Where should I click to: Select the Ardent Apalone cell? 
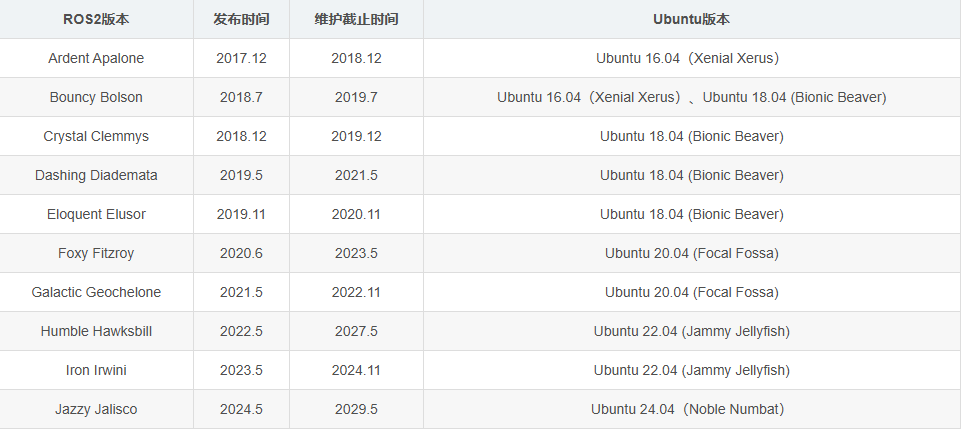coord(96,58)
